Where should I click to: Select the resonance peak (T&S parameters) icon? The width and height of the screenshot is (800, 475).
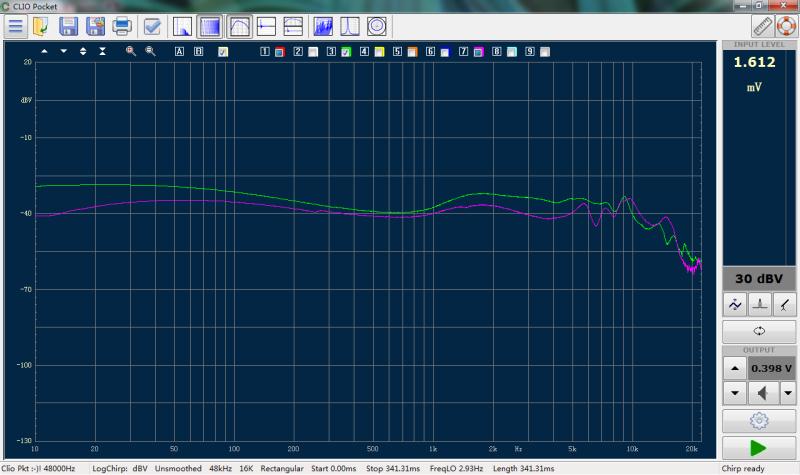click(350, 26)
